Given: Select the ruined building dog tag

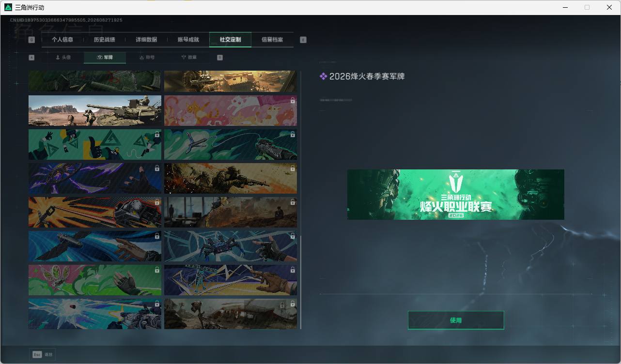Looking at the screenshot, I should pyautogui.click(x=231, y=314).
